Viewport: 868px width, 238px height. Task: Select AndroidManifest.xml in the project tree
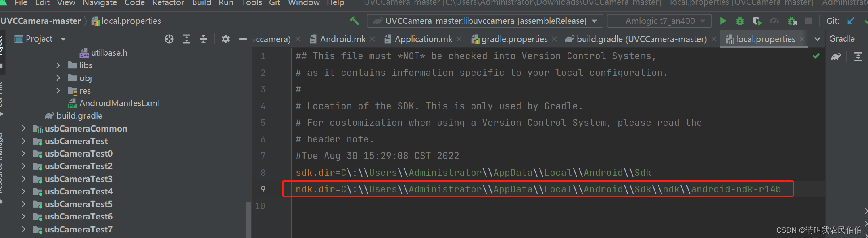[x=119, y=103]
